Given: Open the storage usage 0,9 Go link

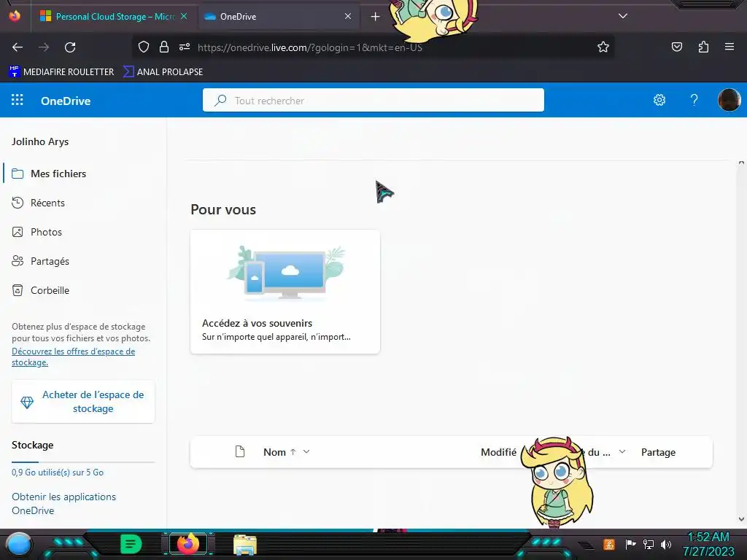Looking at the screenshot, I should tap(58, 472).
